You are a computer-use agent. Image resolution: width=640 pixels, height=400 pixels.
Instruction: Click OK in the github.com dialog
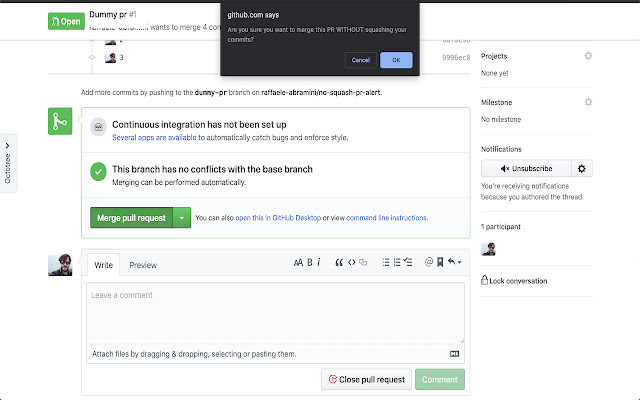[x=396, y=60]
